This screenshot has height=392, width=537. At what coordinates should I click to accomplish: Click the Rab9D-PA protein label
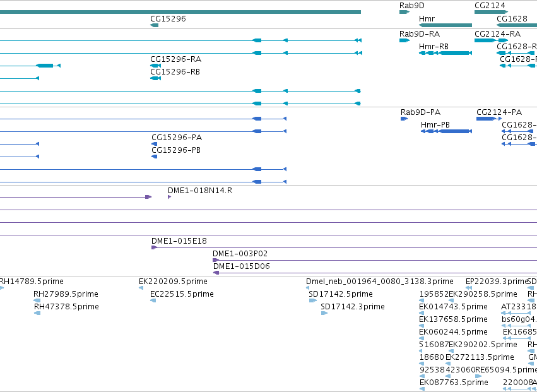pyautogui.click(x=420, y=112)
